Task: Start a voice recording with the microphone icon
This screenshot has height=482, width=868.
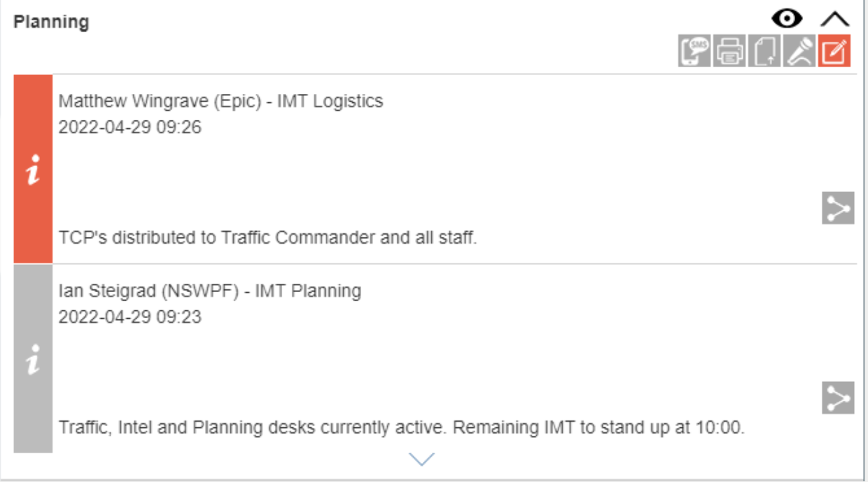Action: tap(799, 51)
